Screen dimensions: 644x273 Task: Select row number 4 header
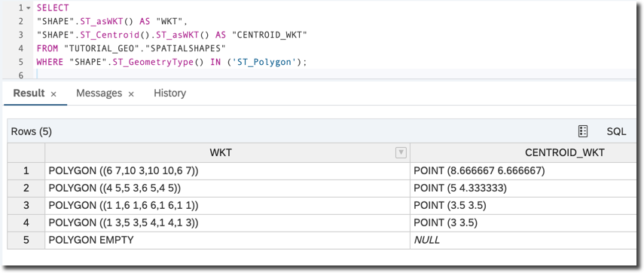tap(26, 222)
